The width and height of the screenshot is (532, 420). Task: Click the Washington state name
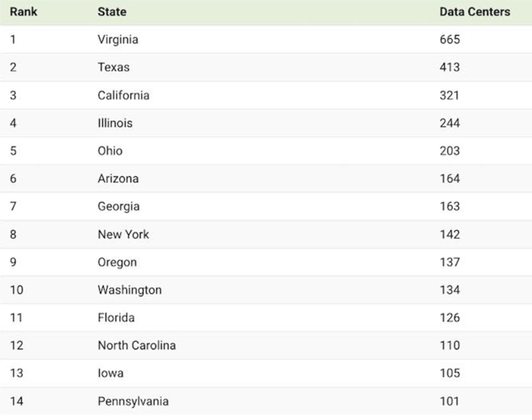click(x=130, y=290)
